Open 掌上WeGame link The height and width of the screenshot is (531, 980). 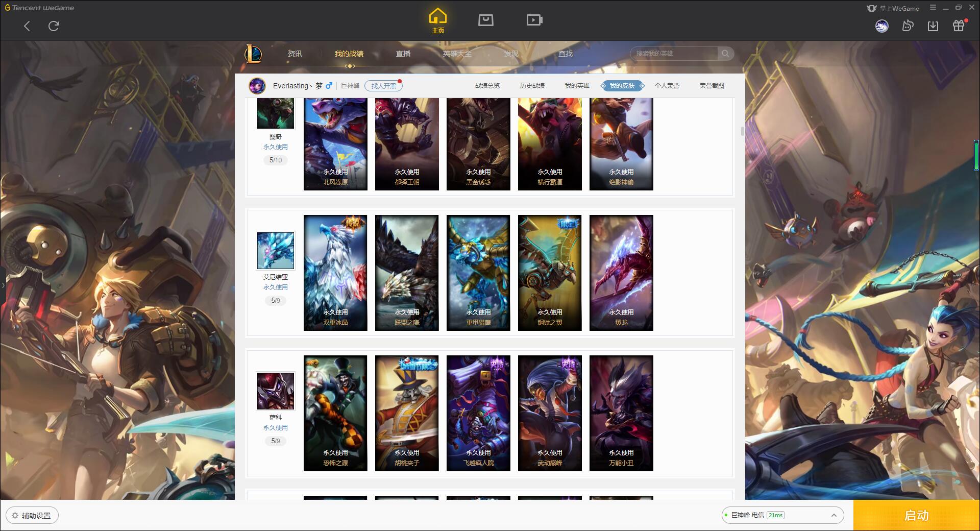pyautogui.click(x=893, y=8)
